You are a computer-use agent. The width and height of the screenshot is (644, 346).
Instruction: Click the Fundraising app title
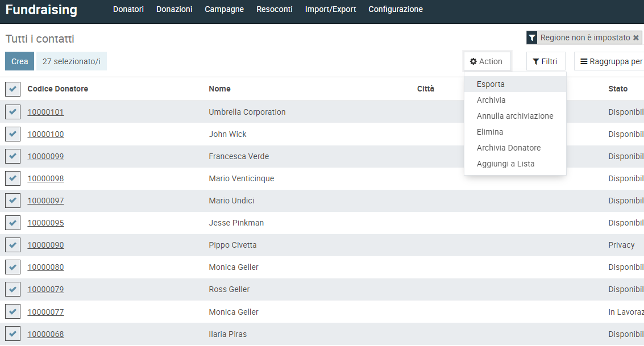click(x=41, y=10)
